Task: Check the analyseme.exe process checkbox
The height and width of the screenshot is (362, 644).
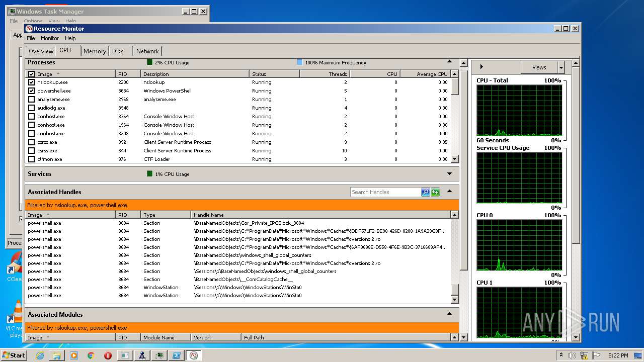Action: (x=32, y=99)
